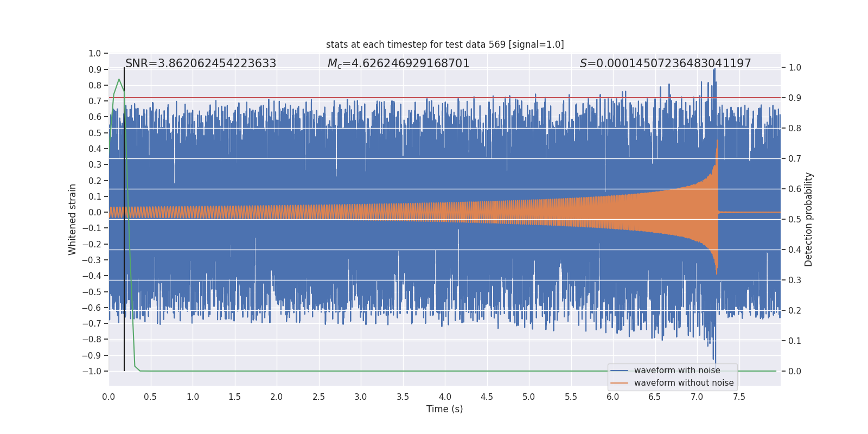Screen dimensions: 868x434
Task: Click the 'Detection probability' axis label
Action: point(809,219)
